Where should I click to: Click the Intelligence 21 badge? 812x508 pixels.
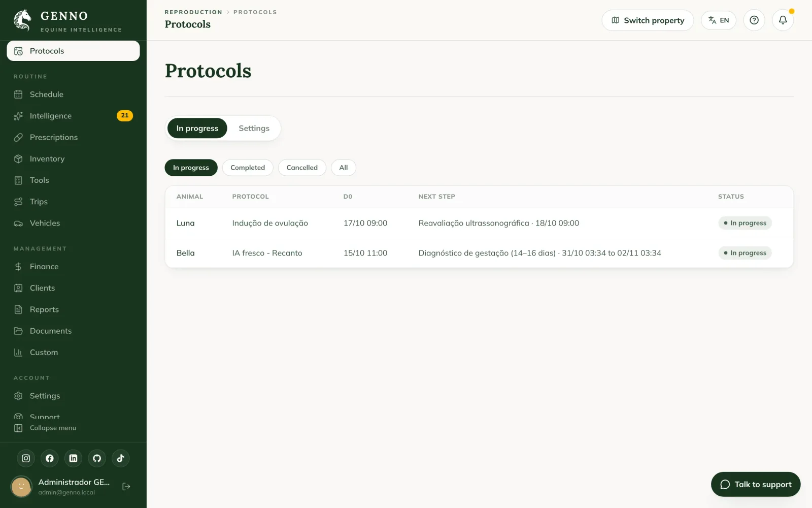[125, 116]
